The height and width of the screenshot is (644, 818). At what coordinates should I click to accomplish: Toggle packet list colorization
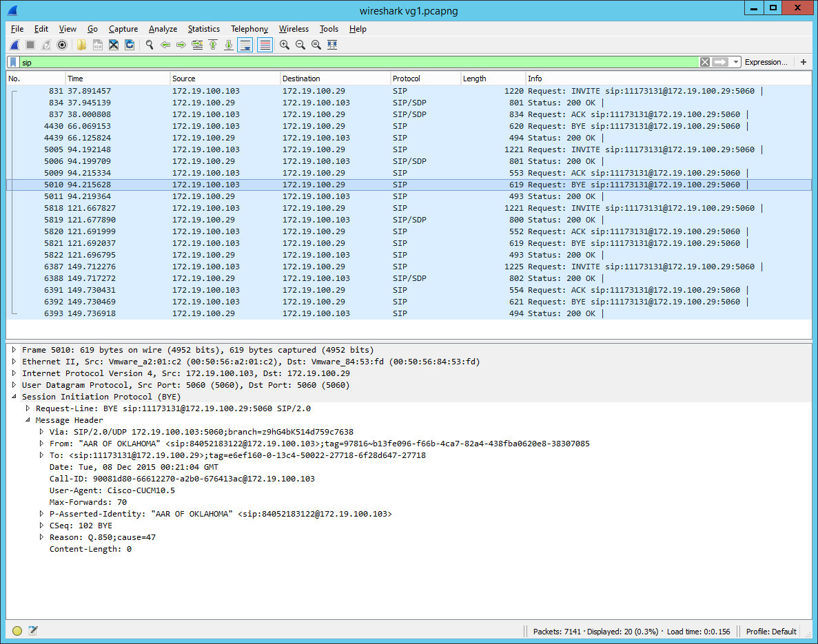[265, 45]
